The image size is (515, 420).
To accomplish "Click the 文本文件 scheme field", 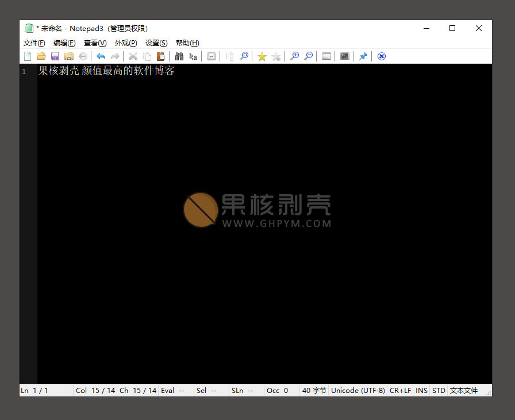I will pos(463,391).
